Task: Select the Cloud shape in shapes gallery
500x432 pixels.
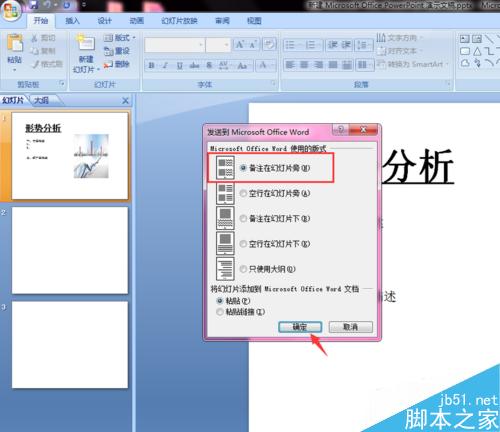Action: (465, 63)
